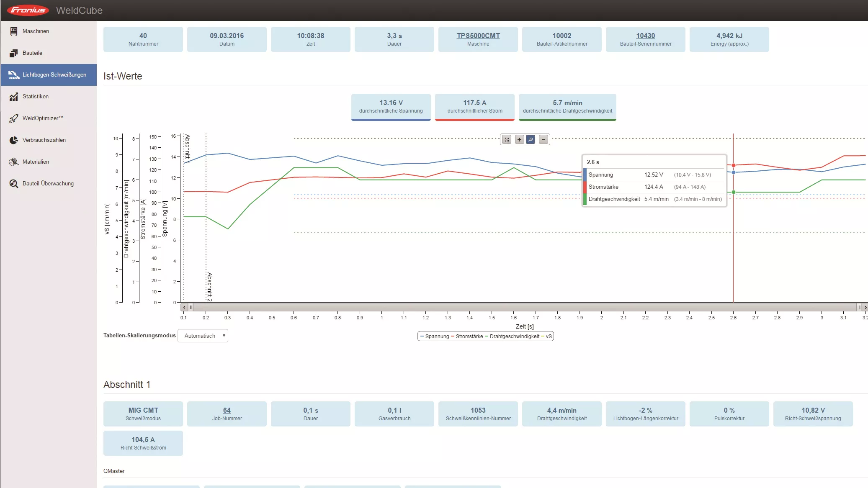Click the durchschnittlicher Strom 117.5 A card
The image size is (868, 488).
tap(475, 107)
